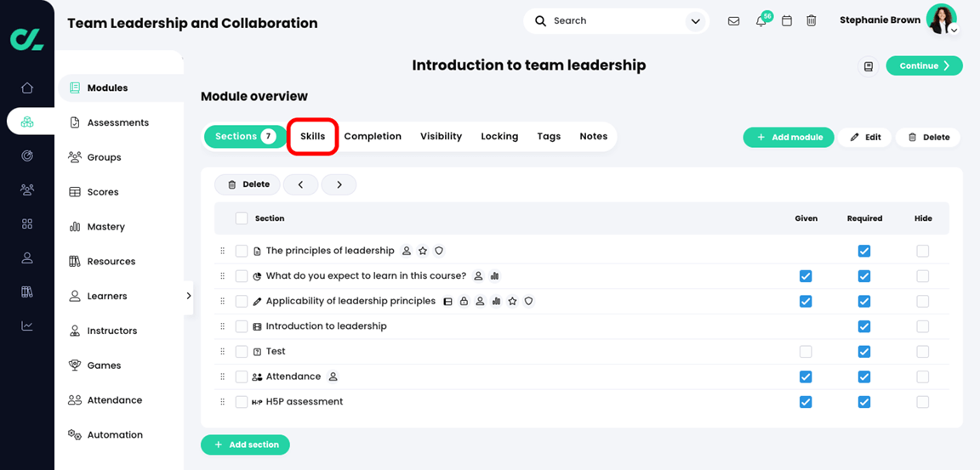Click the module Delete button at top right

[928, 138]
